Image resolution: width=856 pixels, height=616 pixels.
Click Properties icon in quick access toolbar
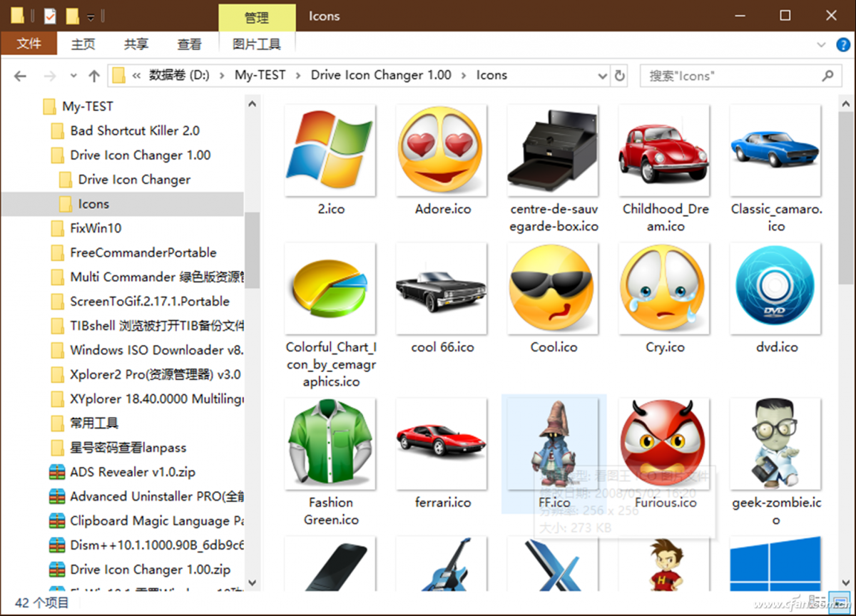click(50, 15)
